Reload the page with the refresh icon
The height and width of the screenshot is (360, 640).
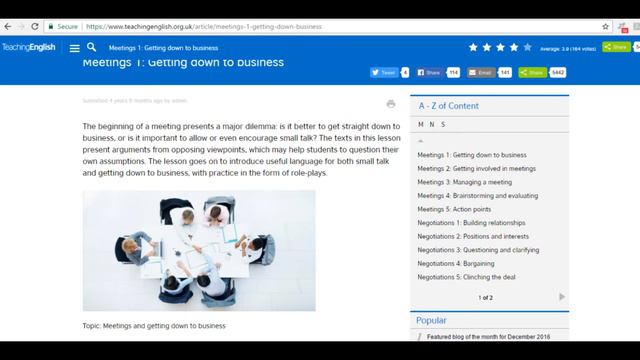click(35, 27)
